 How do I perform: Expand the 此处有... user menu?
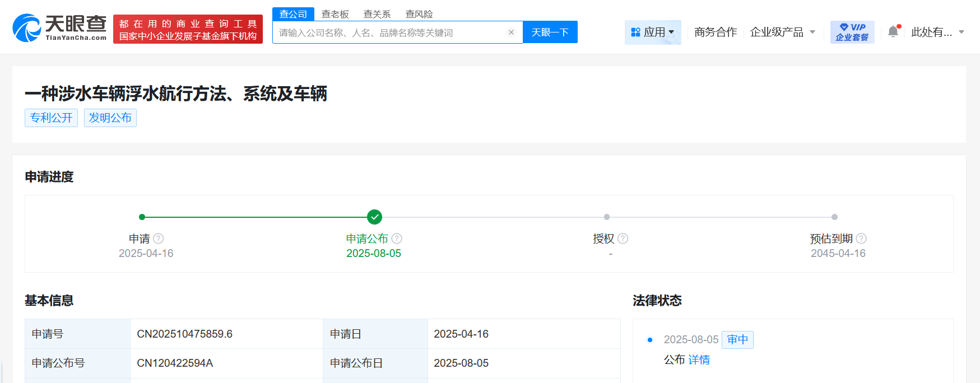pos(937,32)
